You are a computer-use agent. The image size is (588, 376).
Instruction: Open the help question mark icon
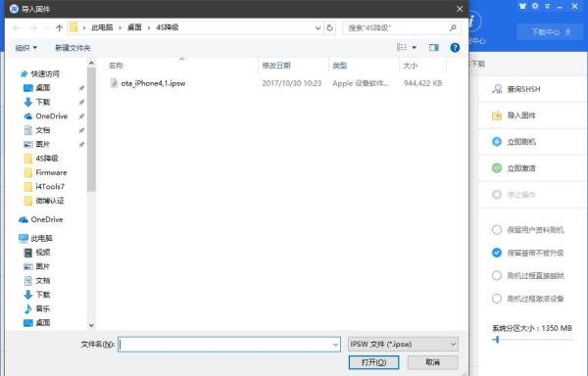[x=455, y=48]
